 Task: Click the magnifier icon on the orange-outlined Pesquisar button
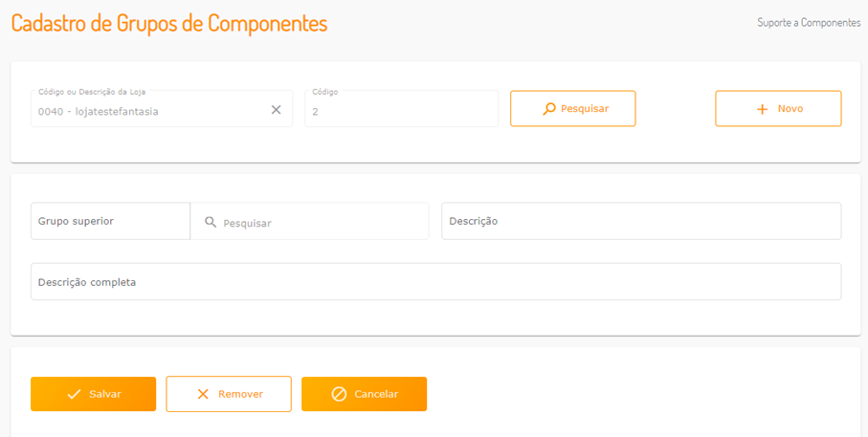(548, 109)
